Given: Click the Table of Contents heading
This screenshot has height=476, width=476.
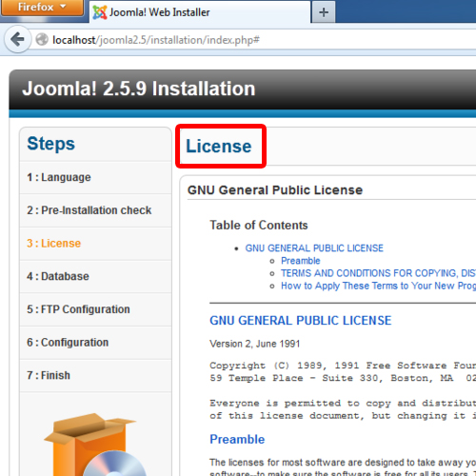Looking at the screenshot, I should pos(259,225).
